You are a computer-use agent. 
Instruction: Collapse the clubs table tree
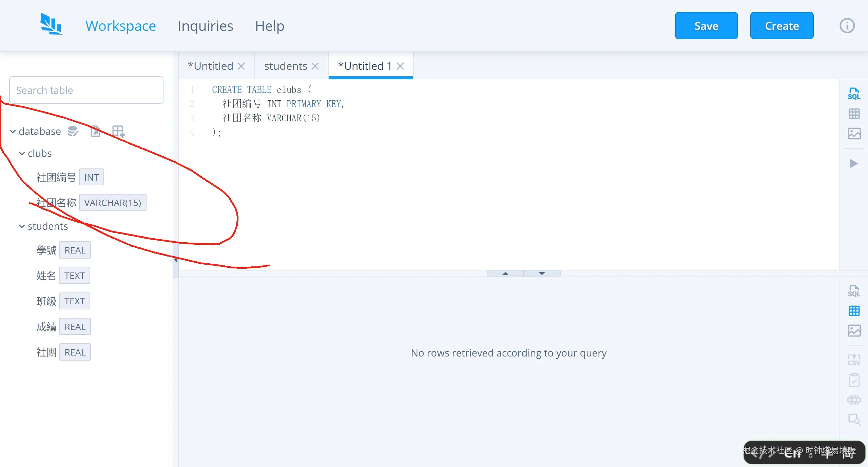[22, 154]
